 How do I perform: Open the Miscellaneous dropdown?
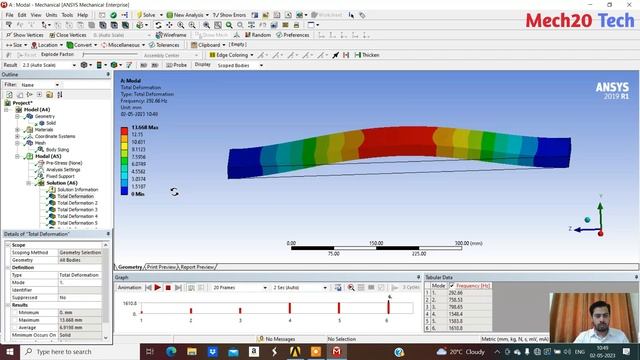tap(123, 45)
